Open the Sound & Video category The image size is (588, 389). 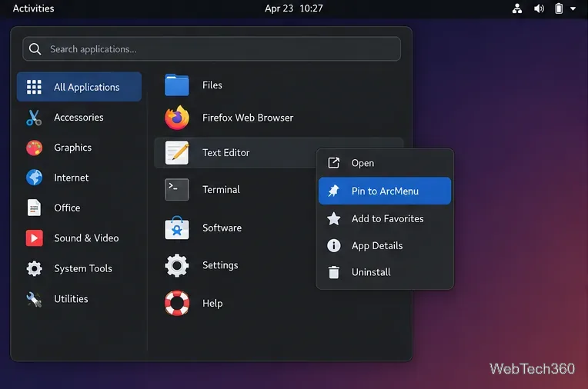[x=79, y=238]
